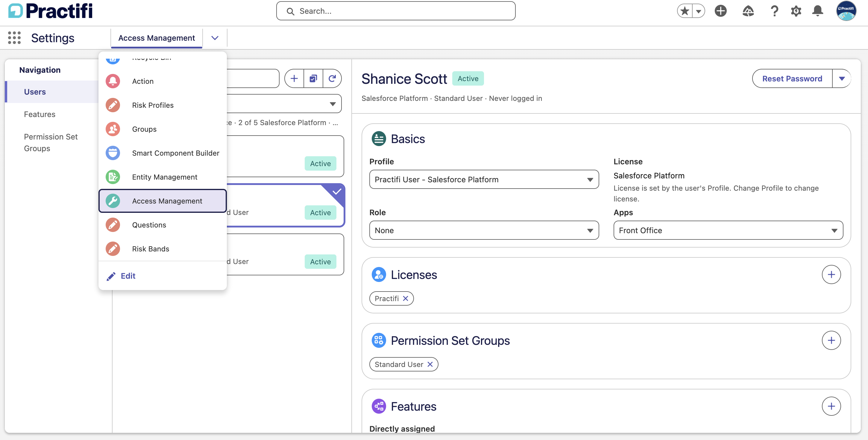
Task: Click the 'Salesforce Platform' license value
Action: [x=649, y=175]
